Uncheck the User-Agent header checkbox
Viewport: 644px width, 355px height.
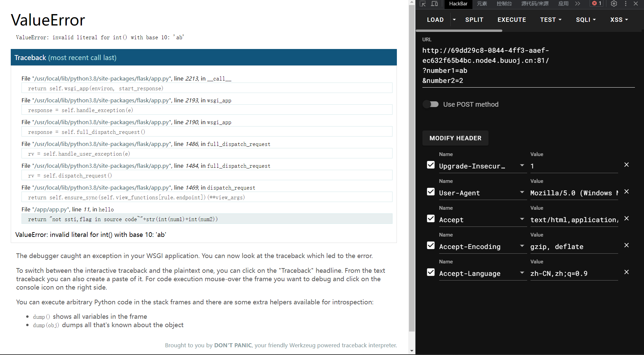[x=431, y=192]
